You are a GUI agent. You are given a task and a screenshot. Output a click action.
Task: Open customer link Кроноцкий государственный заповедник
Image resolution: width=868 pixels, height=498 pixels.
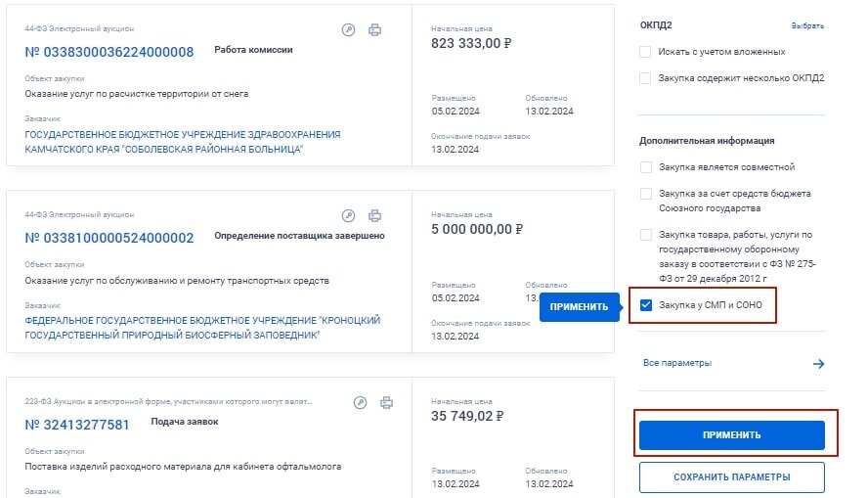click(x=202, y=328)
